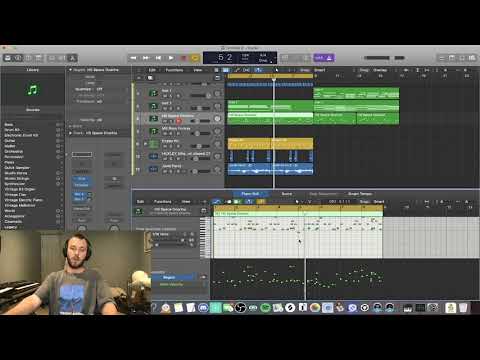
Task: Expand the Track inspector disclosure triangle
Action: coord(70,133)
